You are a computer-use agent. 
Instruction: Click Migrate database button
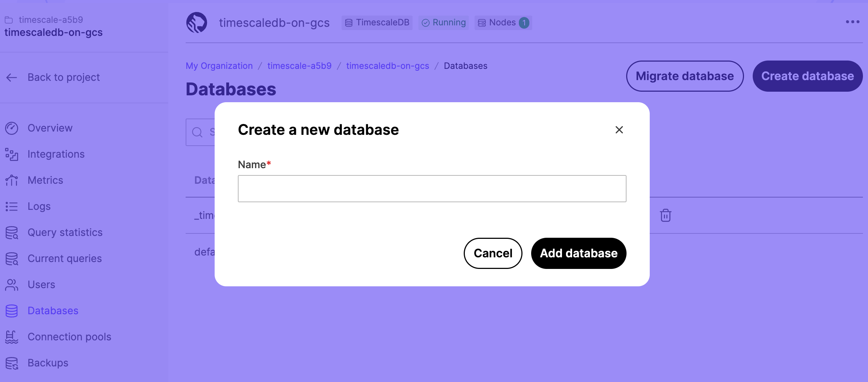(x=685, y=76)
